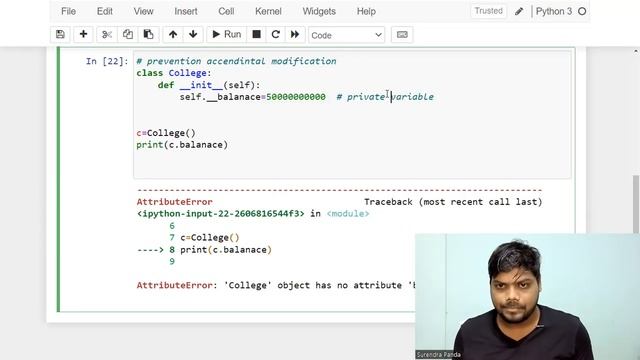Open the View menu
The width and height of the screenshot is (640, 360).
click(143, 11)
